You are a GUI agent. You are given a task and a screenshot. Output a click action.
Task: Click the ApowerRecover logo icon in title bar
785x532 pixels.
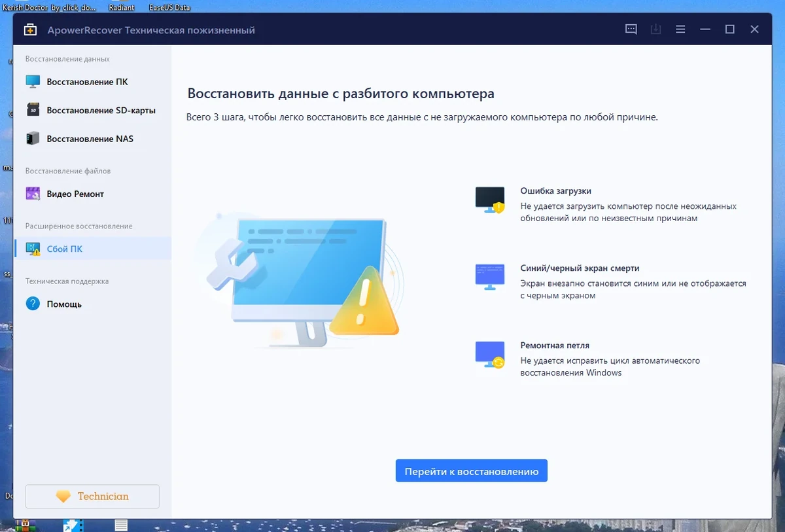click(x=30, y=30)
